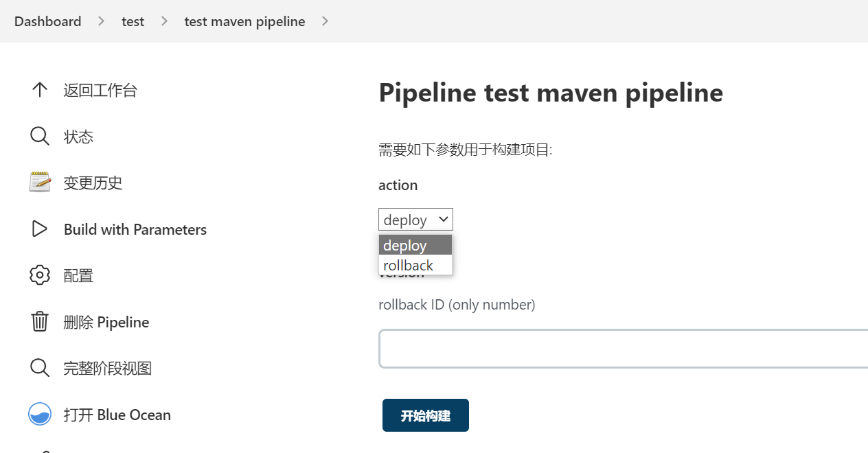Choose rollback from the action list
The height and width of the screenshot is (453, 868).
pos(415,265)
